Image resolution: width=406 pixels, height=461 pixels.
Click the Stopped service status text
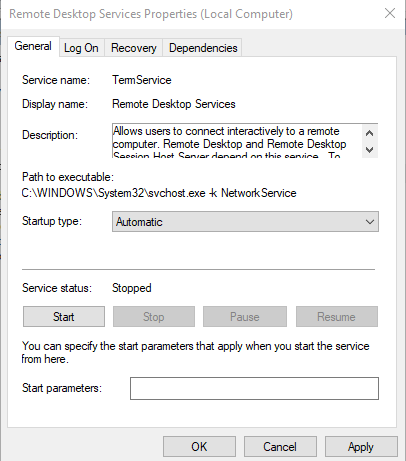click(x=132, y=288)
